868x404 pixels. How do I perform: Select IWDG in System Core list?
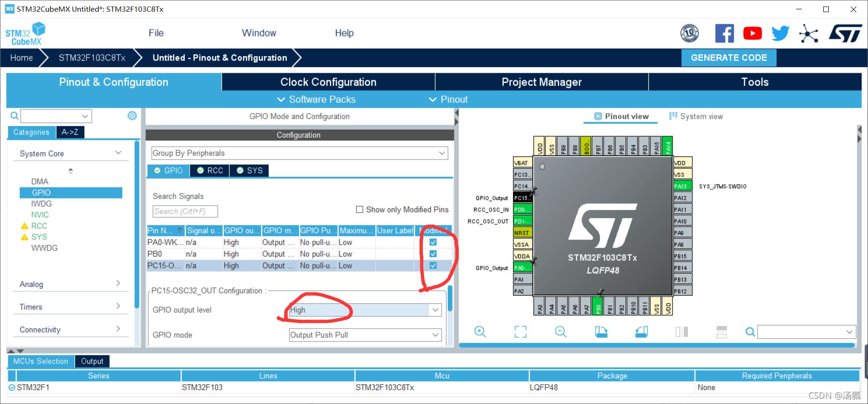coord(42,203)
